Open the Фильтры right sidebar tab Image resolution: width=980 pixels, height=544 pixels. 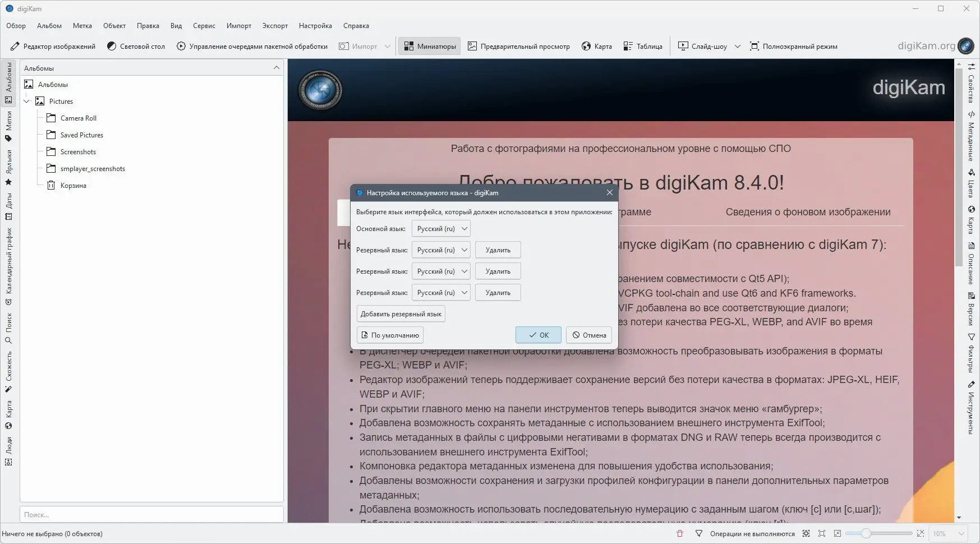(x=971, y=353)
